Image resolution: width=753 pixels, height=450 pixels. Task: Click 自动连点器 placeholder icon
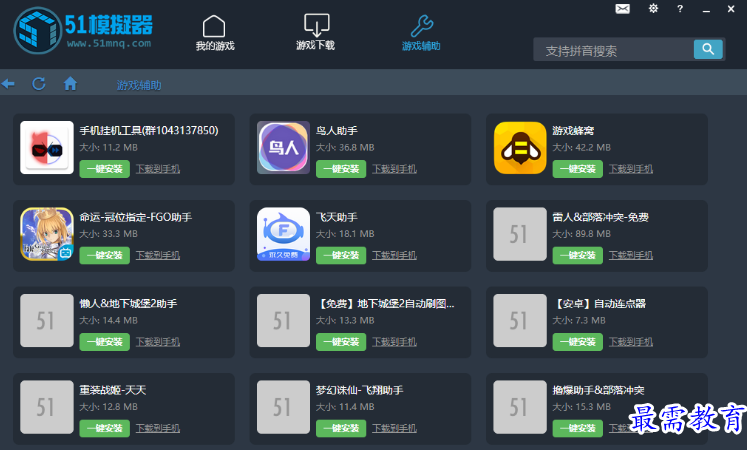(x=520, y=320)
